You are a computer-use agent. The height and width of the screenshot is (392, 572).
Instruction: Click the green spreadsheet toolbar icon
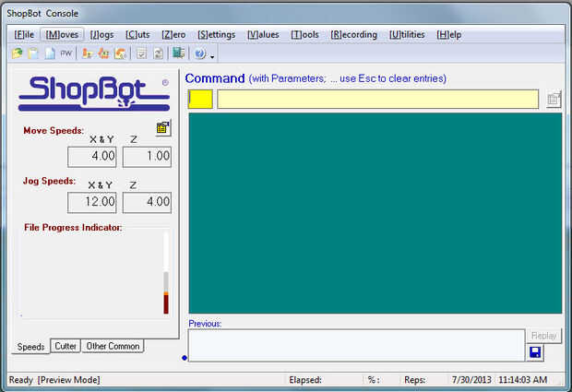(x=179, y=53)
